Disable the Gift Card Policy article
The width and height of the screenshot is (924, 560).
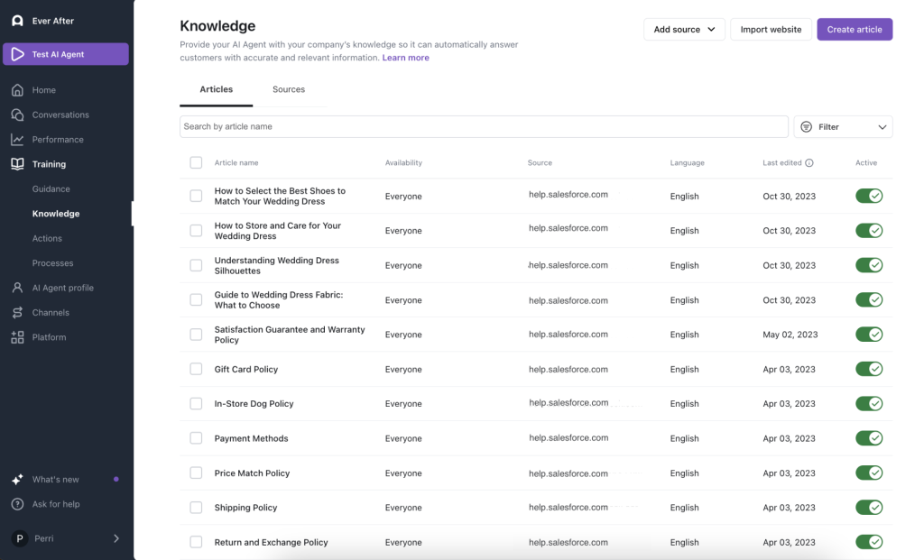tap(868, 369)
